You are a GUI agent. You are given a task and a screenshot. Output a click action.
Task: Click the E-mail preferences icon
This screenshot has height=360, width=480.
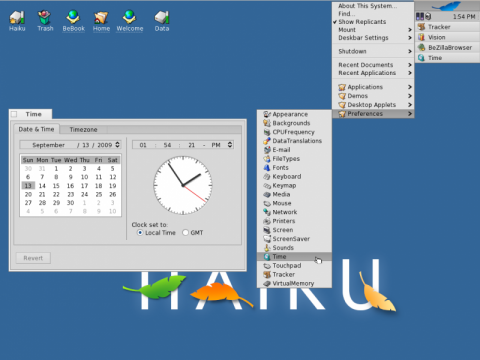click(267, 150)
